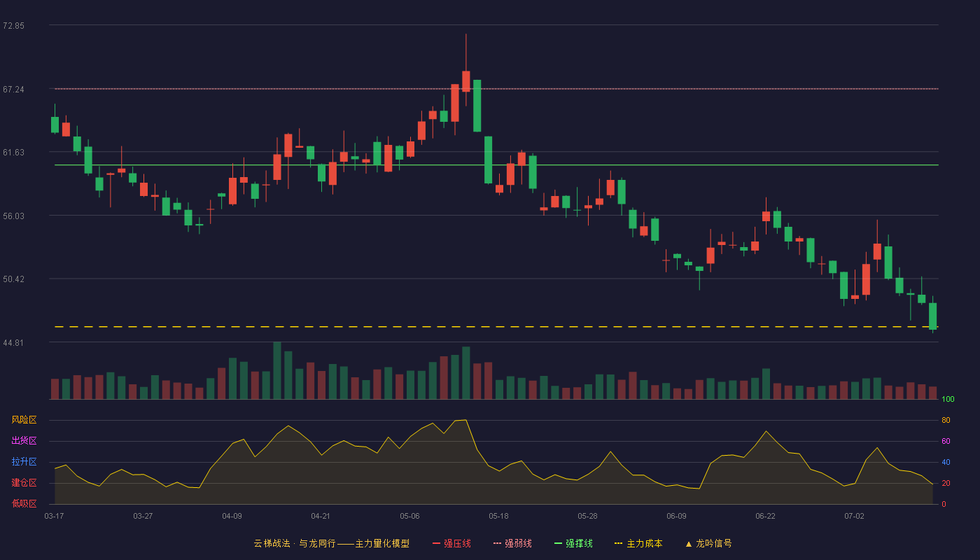Select the tallest volume bar in April
Image resolution: width=980 pixels, height=560 pixels.
click(277, 370)
